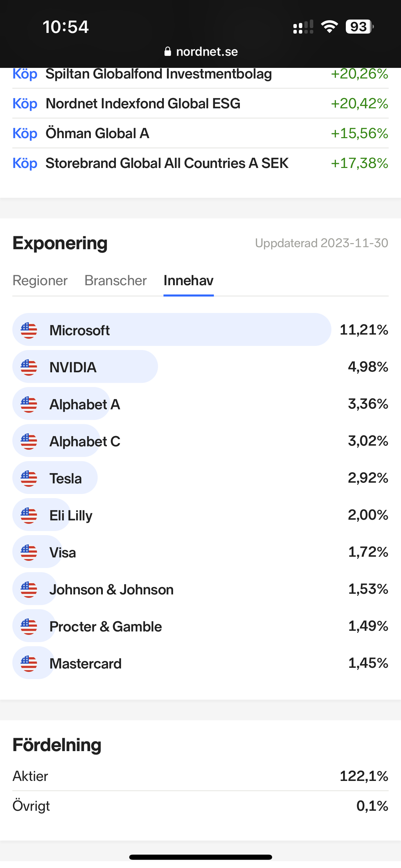Tap the padlock icon in address bar
The height and width of the screenshot is (868, 401).
click(x=168, y=51)
